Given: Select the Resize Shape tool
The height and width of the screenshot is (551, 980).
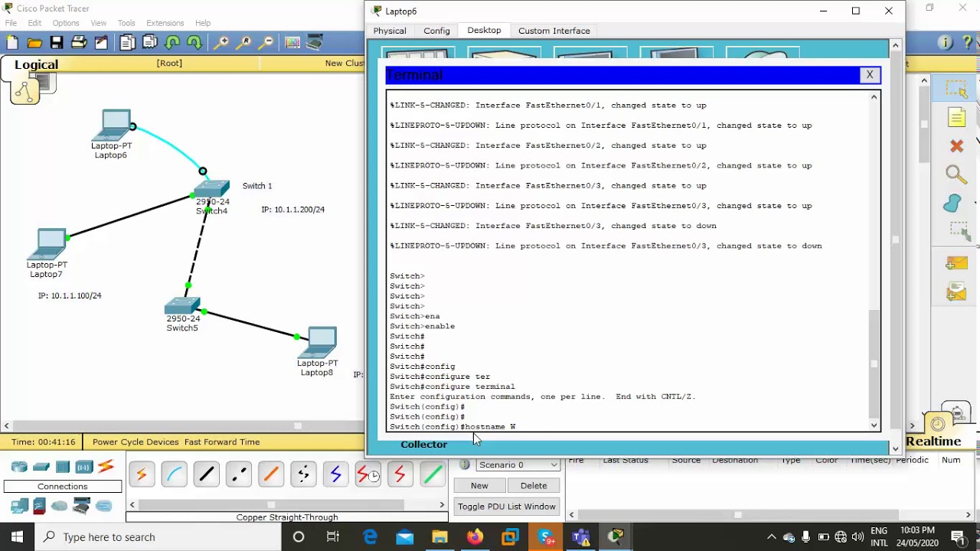Looking at the screenshot, I should [960, 230].
